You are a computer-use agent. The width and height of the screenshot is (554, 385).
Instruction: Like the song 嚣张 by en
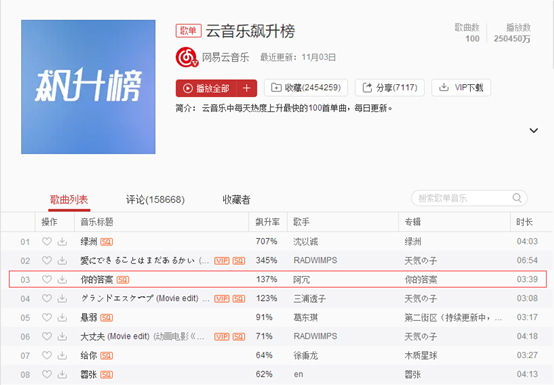click(x=47, y=374)
